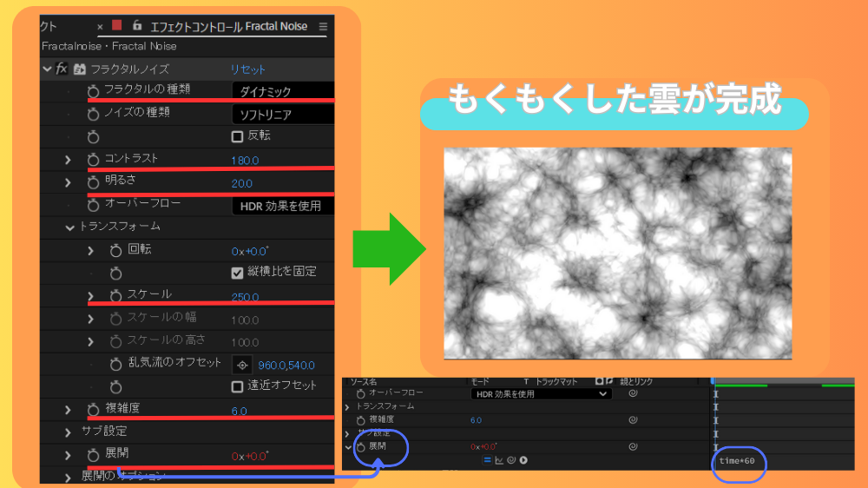Viewport: 868px width, 488px height.
Task: Toggle the enable expression equals icon
Action: (487, 460)
